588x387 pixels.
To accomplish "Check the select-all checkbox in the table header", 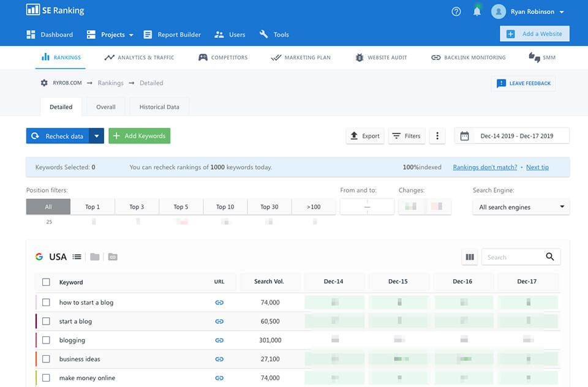I will pos(46,282).
